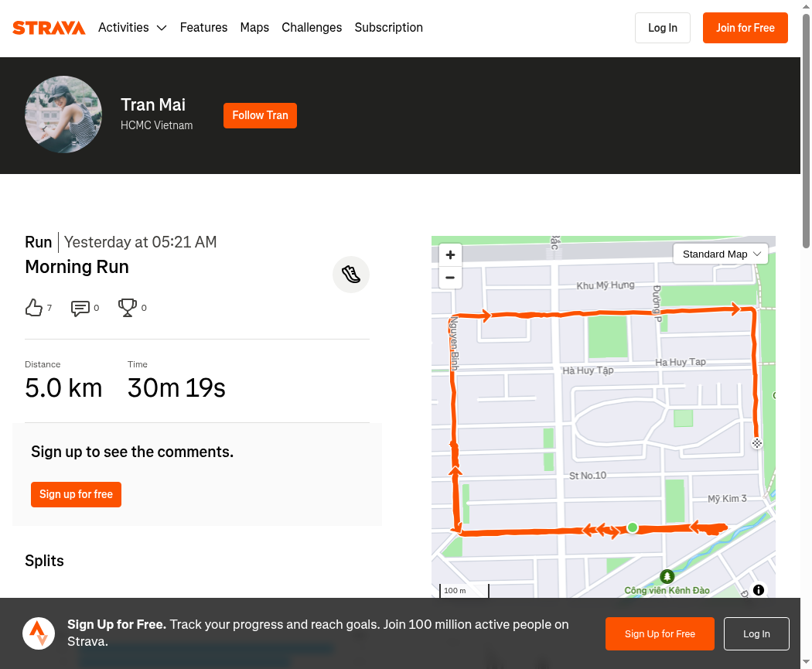The height and width of the screenshot is (669, 812).
Task: Click the green start marker on route
Action: (633, 527)
